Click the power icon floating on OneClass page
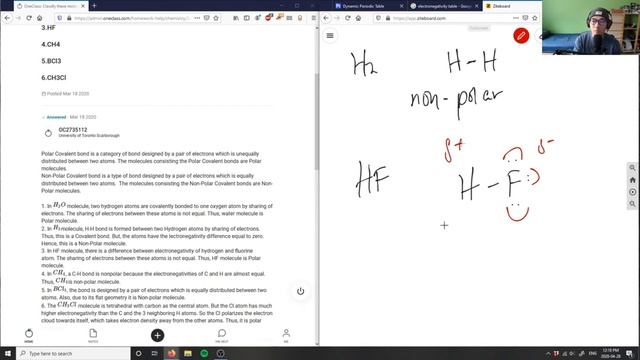This screenshot has height=360, width=640. tap(300, 291)
